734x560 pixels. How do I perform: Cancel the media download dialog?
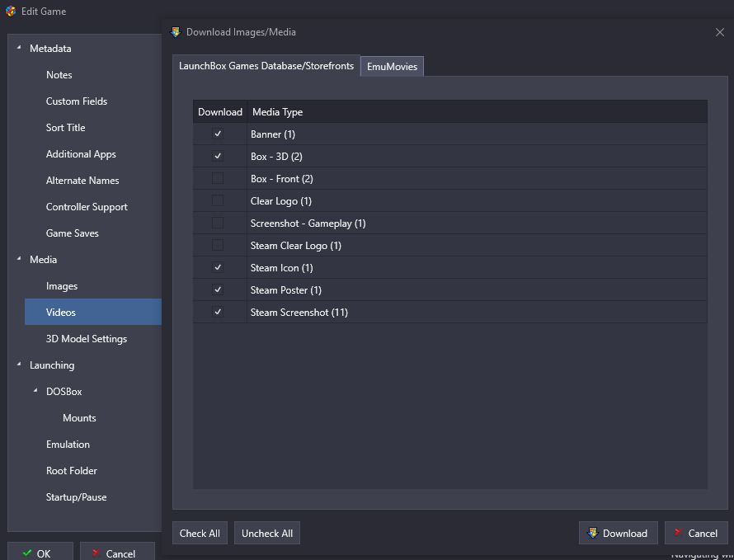(695, 534)
